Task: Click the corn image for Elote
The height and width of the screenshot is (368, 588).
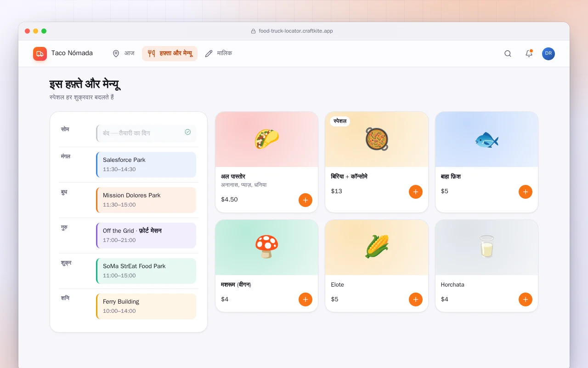Action: [377, 247]
